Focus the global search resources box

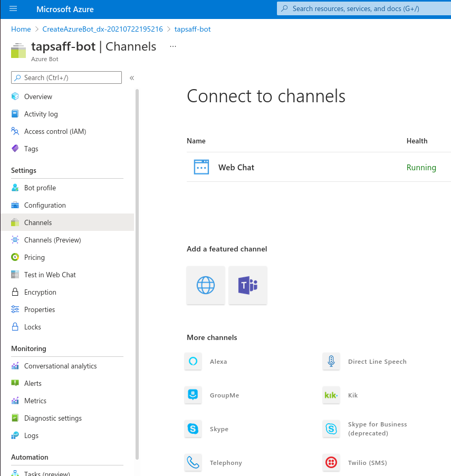[x=364, y=9]
